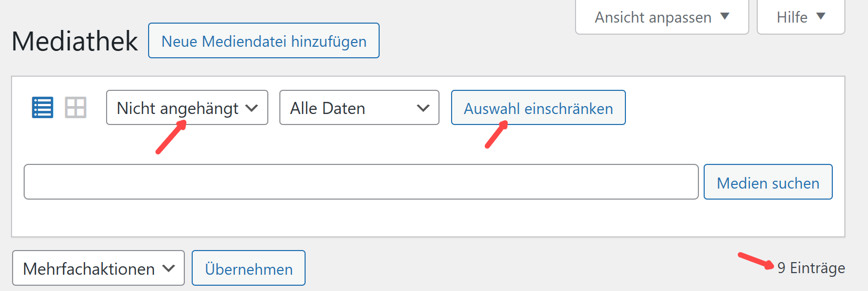Screen dimensions: 868x291
Task: Click the 9 Einträge item count
Action: click(811, 268)
